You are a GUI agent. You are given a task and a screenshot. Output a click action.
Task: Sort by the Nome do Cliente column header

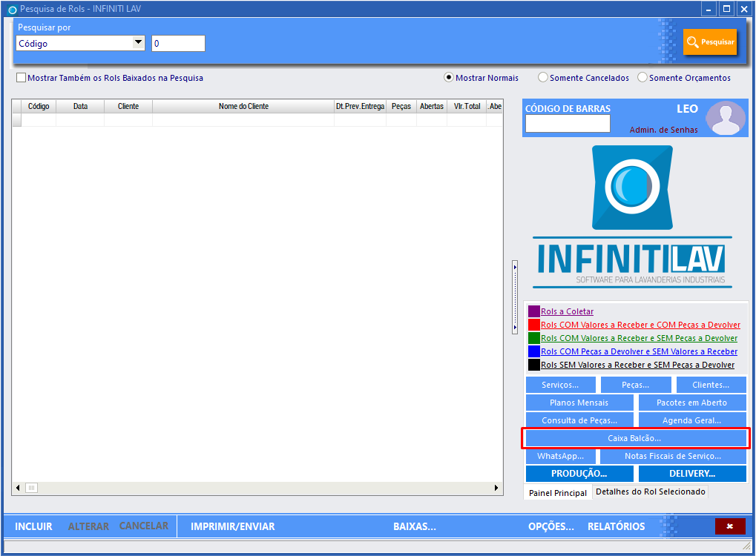[243, 106]
